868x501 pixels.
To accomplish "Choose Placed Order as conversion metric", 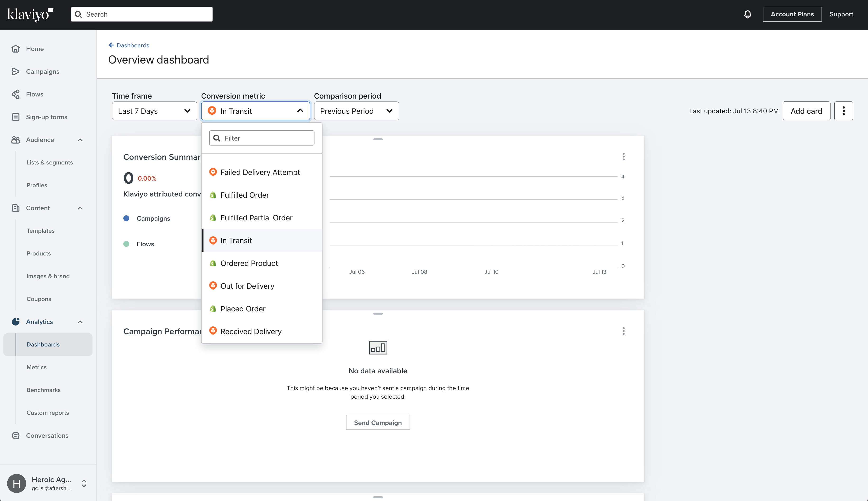I will click(x=243, y=309).
